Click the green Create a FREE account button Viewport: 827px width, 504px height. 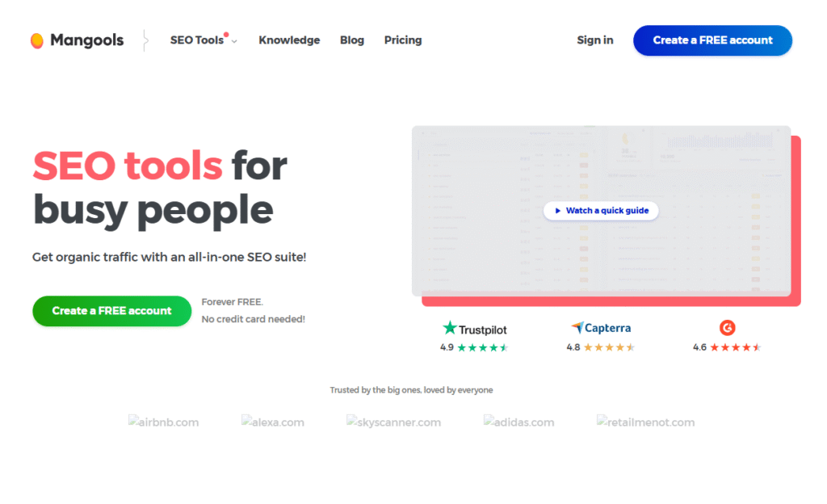(x=111, y=311)
